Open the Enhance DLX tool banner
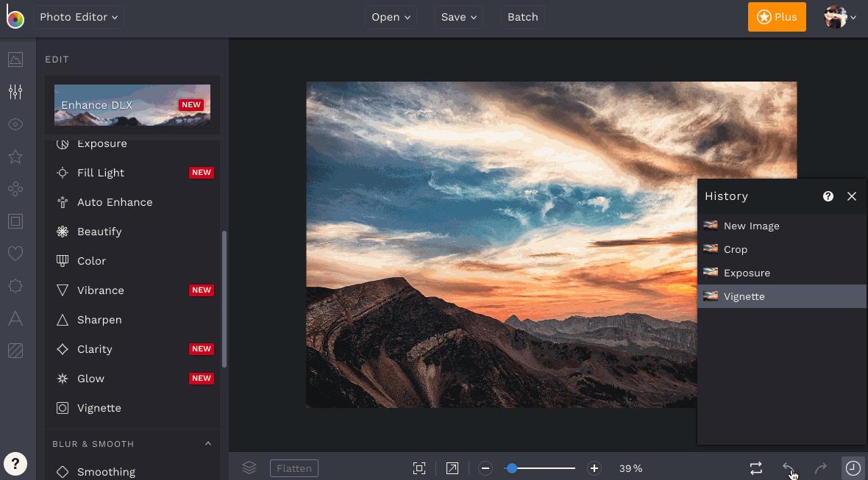 tap(132, 105)
